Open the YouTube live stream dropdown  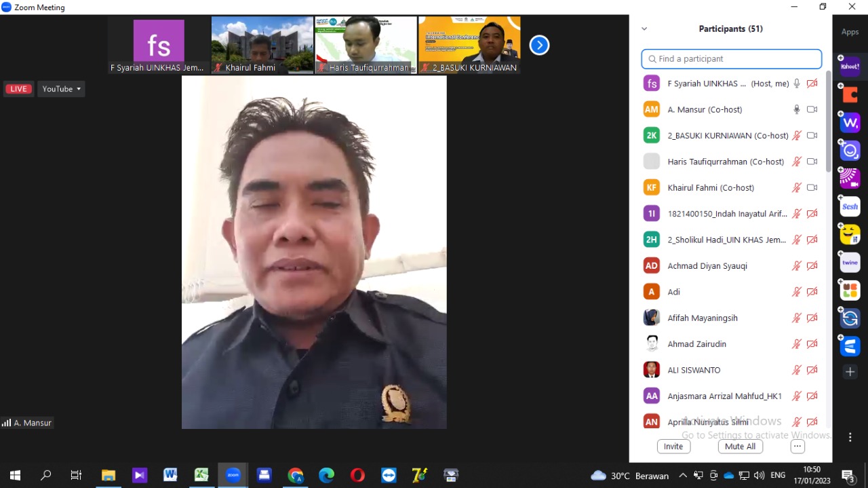(62, 89)
